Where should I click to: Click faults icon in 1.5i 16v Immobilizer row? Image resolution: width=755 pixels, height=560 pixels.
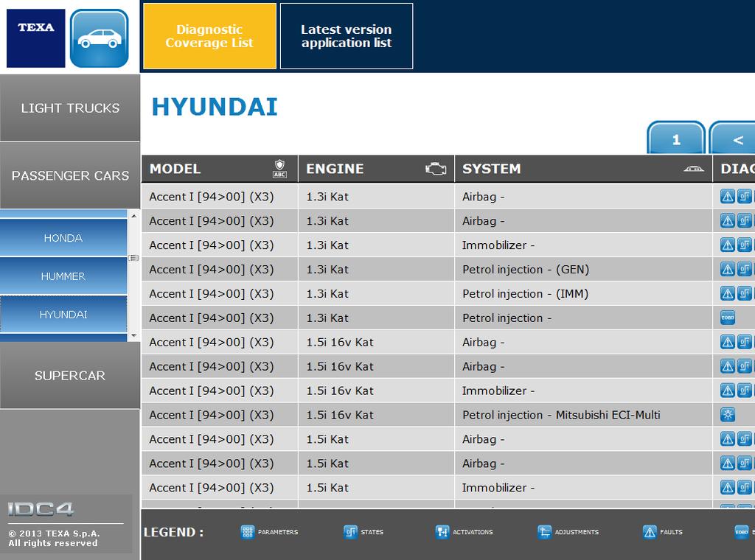tap(727, 391)
